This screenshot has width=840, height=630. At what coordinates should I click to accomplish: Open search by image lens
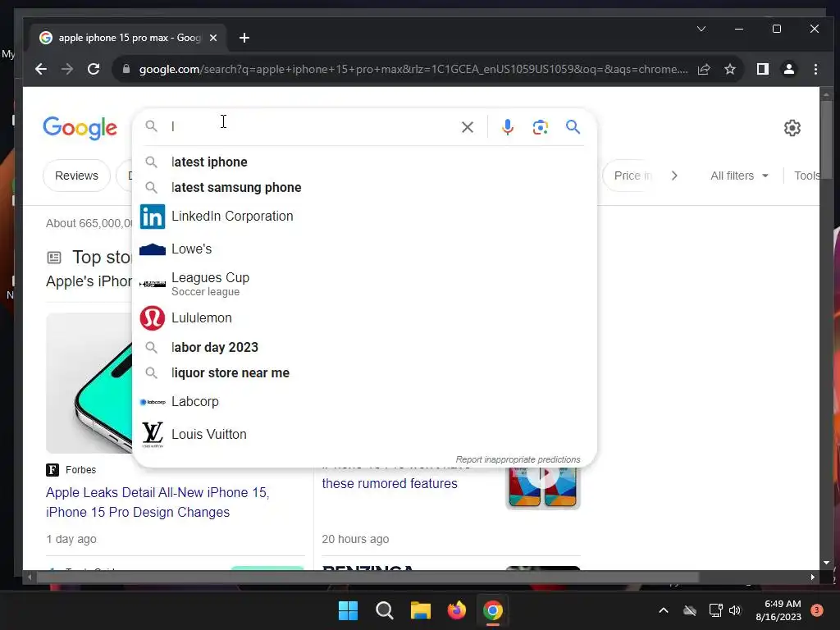(x=540, y=127)
